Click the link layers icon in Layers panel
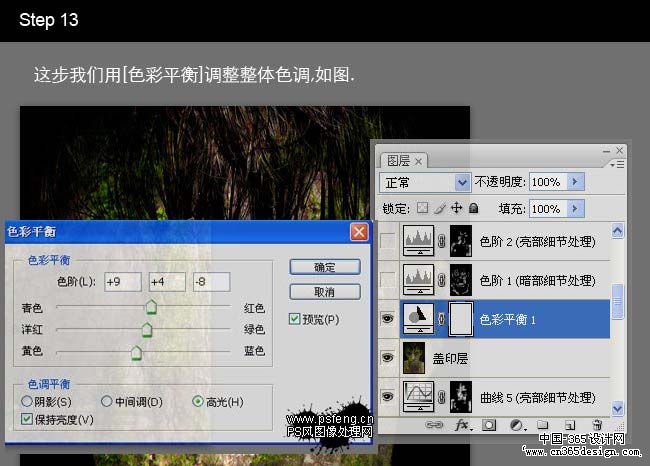The height and width of the screenshot is (466, 650). [x=434, y=425]
